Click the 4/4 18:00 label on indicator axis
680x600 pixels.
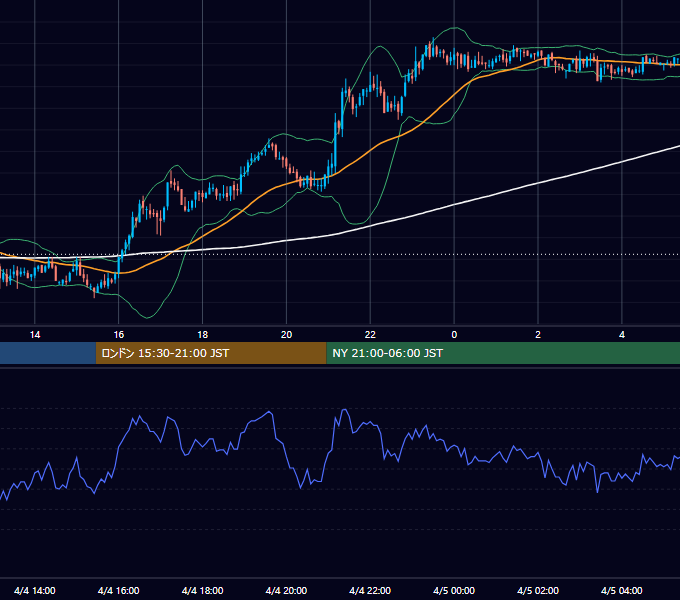tap(203, 590)
